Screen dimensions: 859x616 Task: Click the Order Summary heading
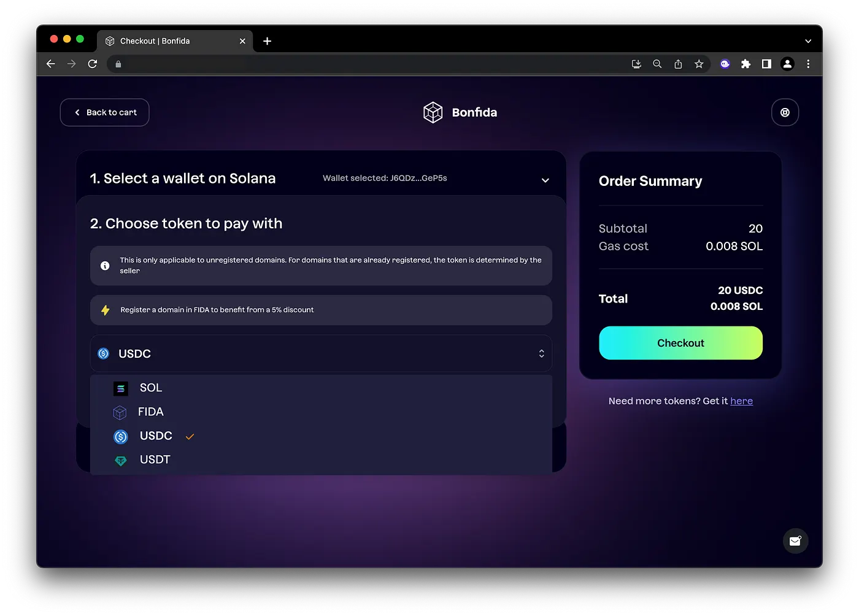click(x=650, y=181)
